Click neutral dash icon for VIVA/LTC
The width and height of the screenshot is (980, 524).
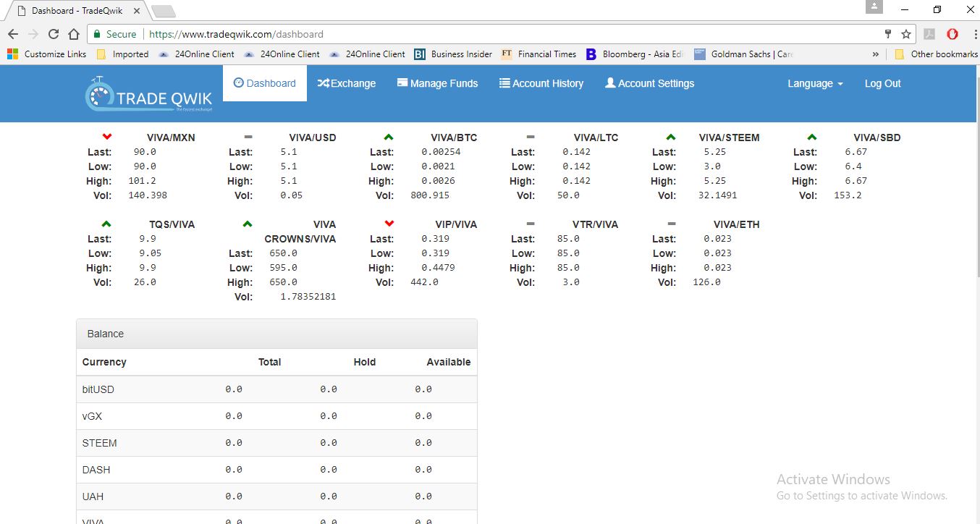tap(530, 137)
